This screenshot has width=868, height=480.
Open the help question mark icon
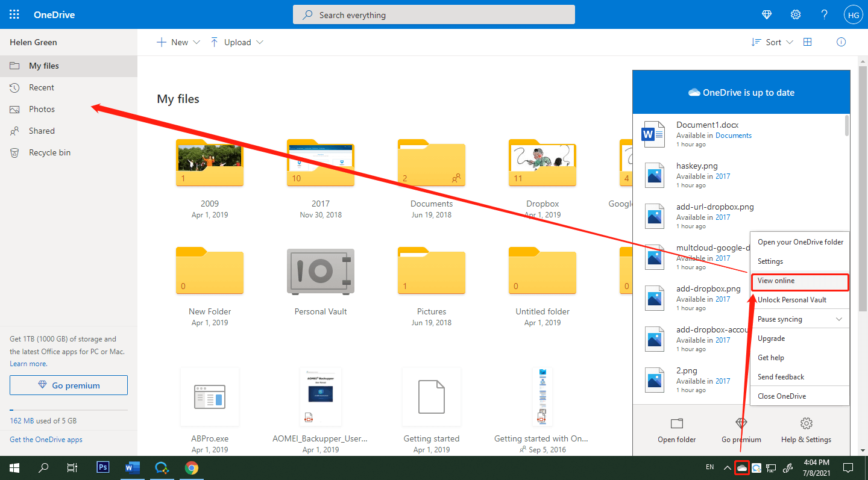click(x=825, y=14)
